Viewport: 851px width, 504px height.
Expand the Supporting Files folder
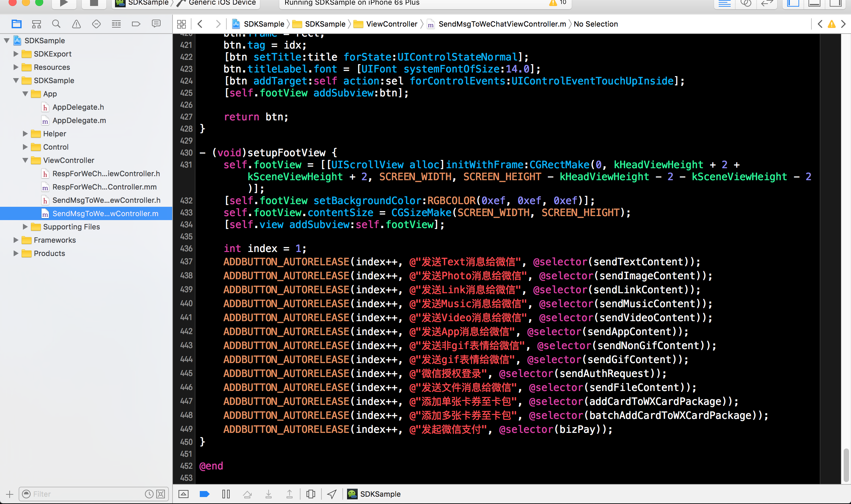25,226
